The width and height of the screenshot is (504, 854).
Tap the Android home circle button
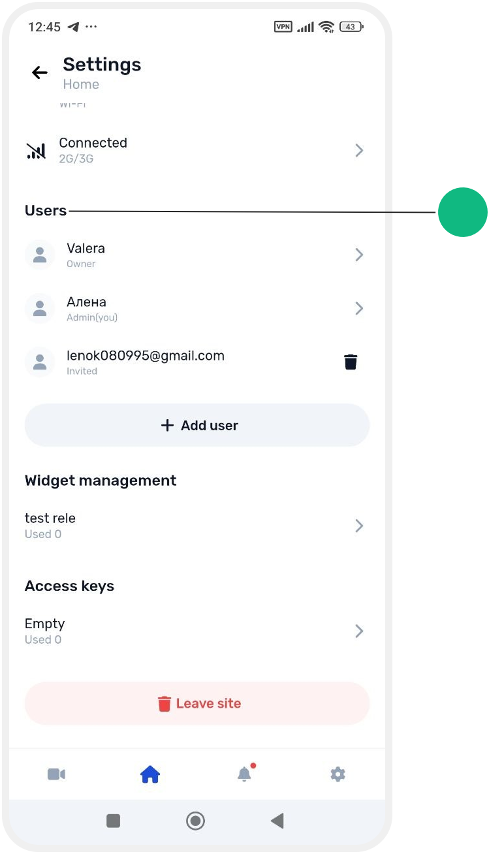point(195,821)
